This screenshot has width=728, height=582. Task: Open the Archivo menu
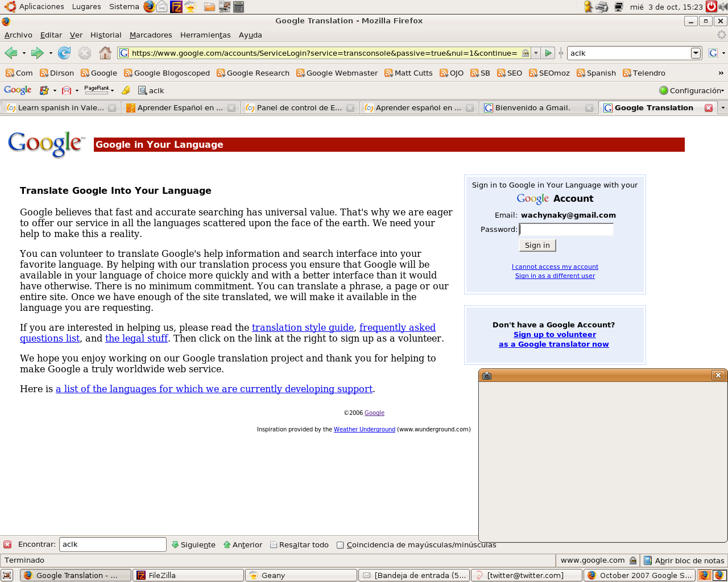click(x=18, y=35)
